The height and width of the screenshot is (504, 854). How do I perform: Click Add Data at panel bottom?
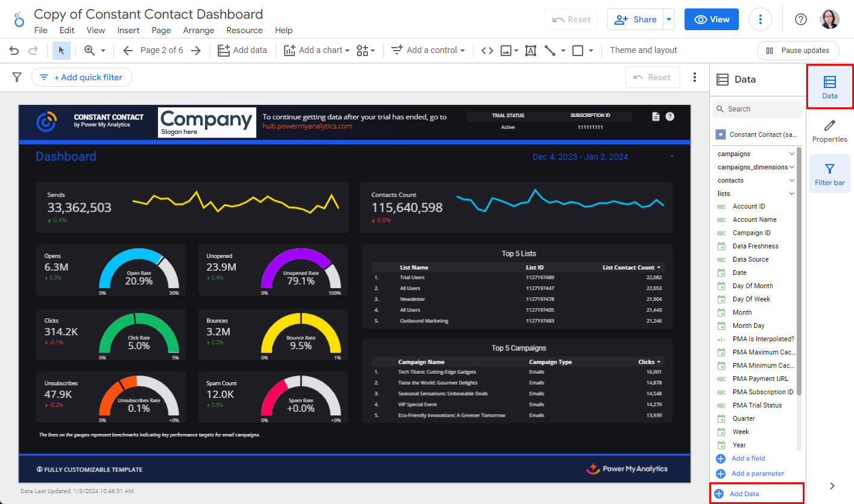tap(744, 494)
